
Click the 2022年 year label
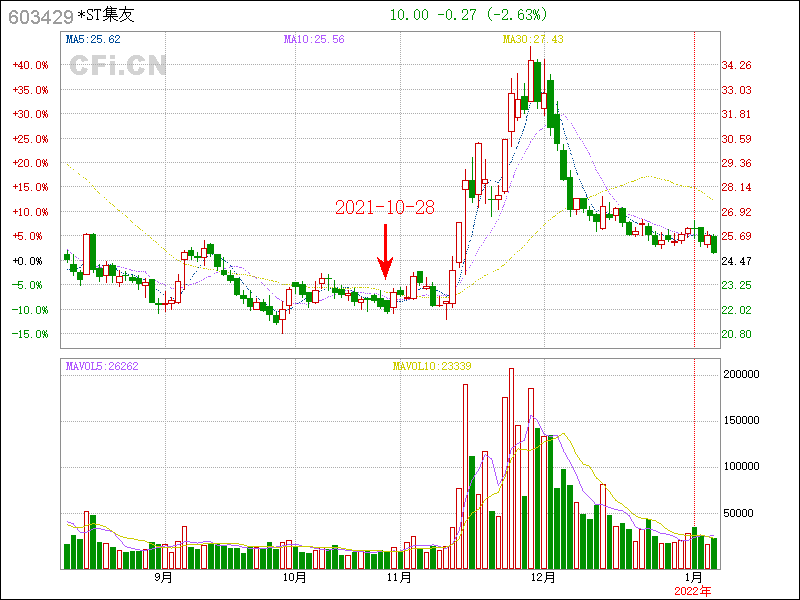[x=694, y=591]
